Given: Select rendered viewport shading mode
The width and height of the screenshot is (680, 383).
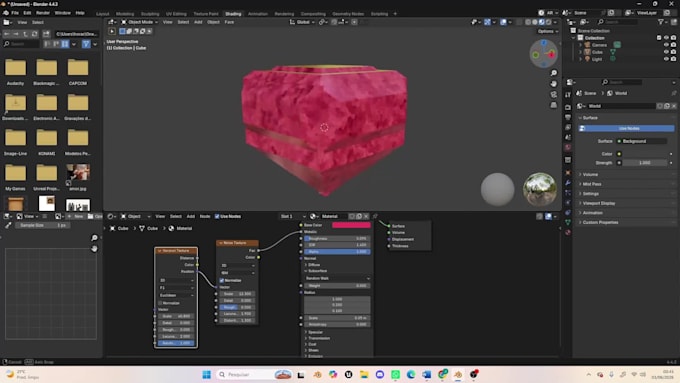Looking at the screenshot, I should click(x=549, y=22).
